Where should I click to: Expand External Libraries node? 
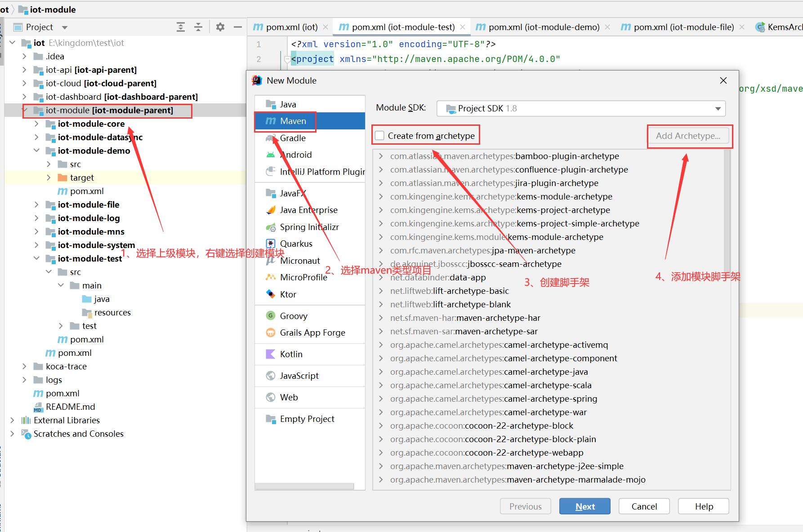coord(12,420)
